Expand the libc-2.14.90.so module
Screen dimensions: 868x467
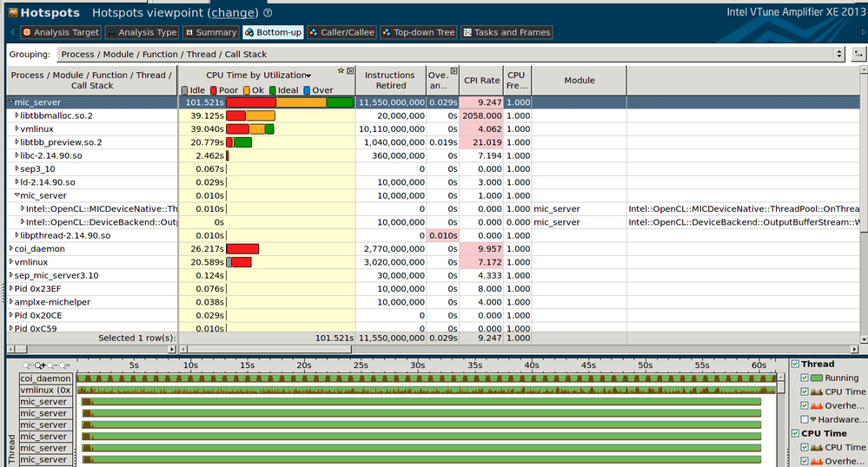(x=17, y=155)
